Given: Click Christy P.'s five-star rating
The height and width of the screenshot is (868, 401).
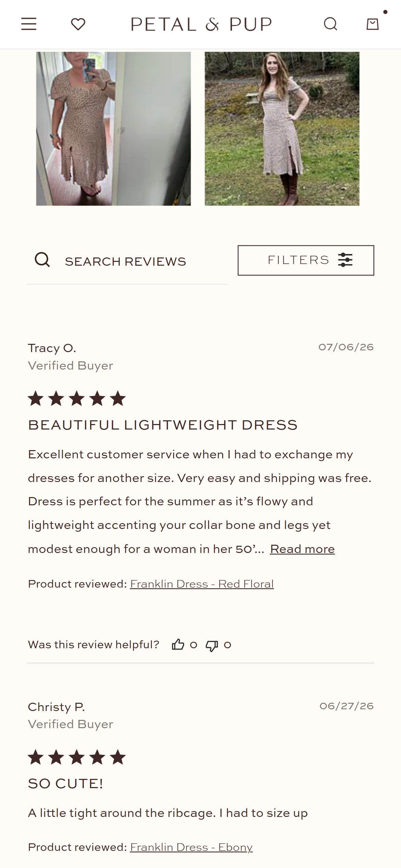Looking at the screenshot, I should 77,757.
